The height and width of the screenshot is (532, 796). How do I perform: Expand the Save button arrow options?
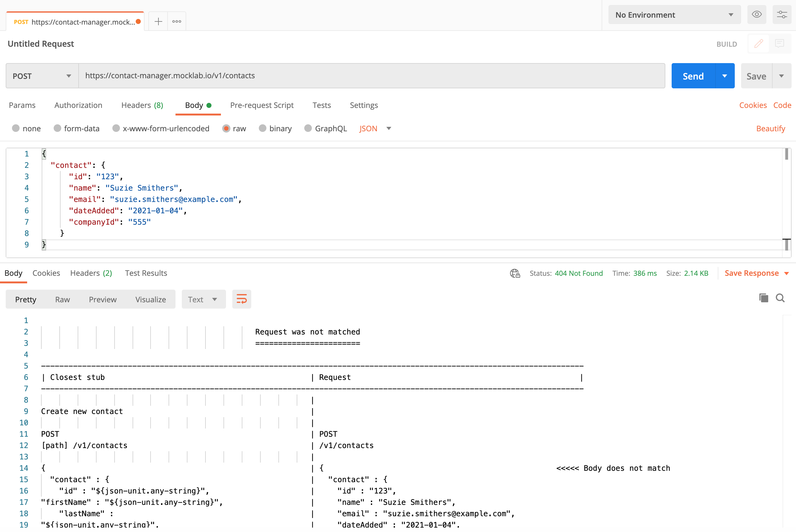pyautogui.click(x=781, y=76)
